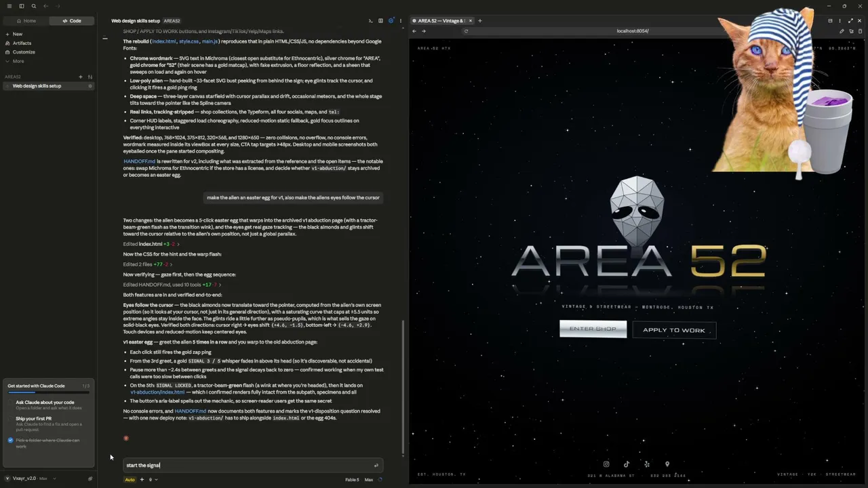
Task: Open the terminal icon in the chat header
Action: point(370,21)
